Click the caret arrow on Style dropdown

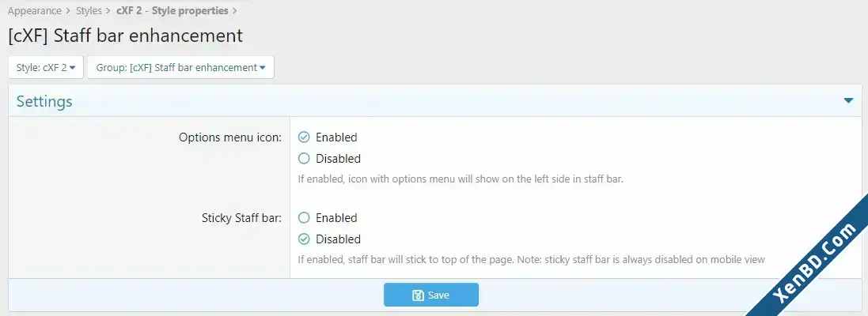point(73,68)
